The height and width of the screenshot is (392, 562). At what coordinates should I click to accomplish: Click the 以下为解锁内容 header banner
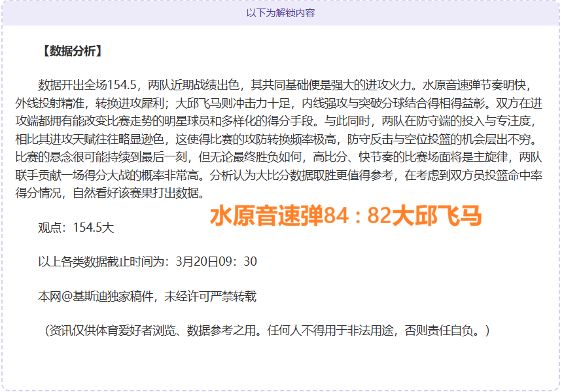(x=281, y=13)
